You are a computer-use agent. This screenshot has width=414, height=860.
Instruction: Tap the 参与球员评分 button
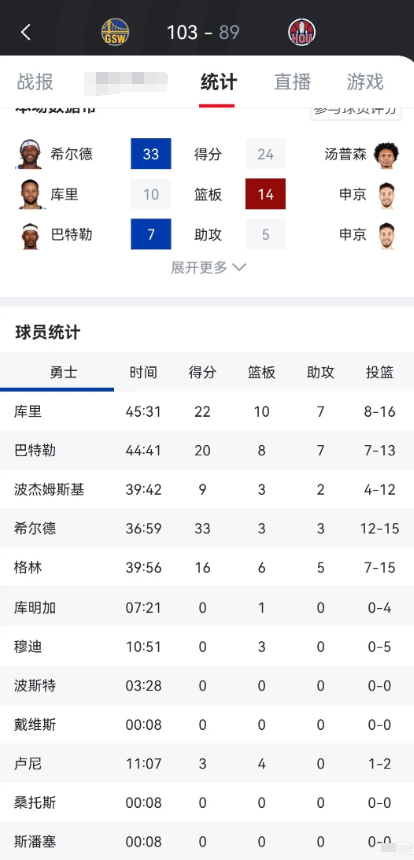coord(355,111)
